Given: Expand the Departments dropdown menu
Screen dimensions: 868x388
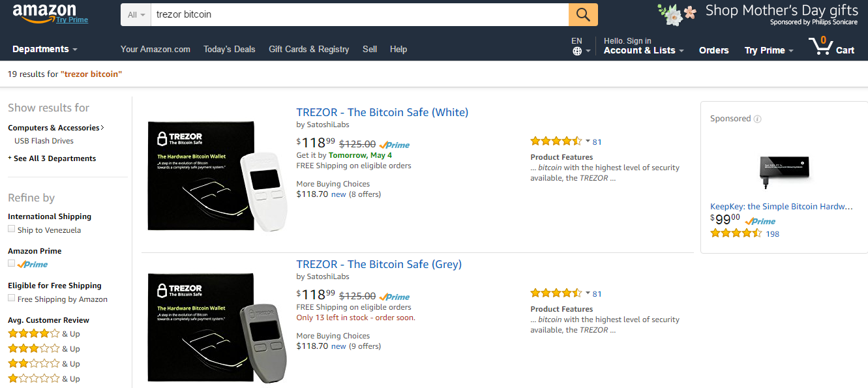Looking at the screenshot, I should [44, 49].
